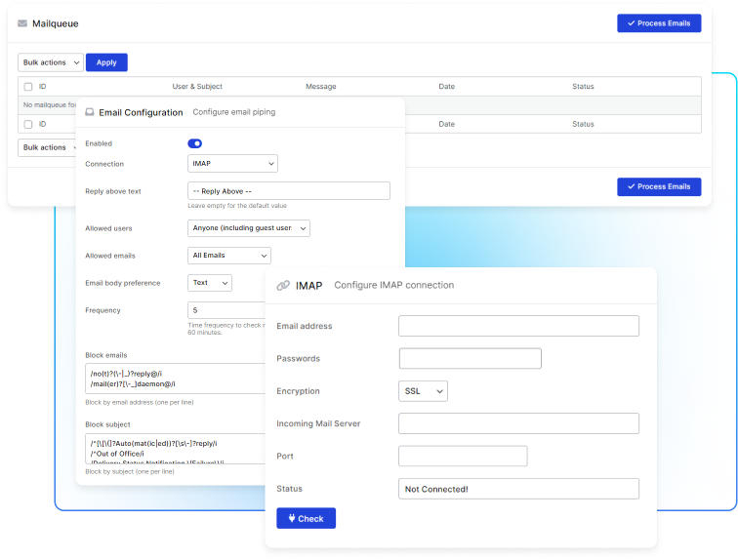Click the top Status column header
This screenshot has width=738, height=560.
[x=583, y=87]
